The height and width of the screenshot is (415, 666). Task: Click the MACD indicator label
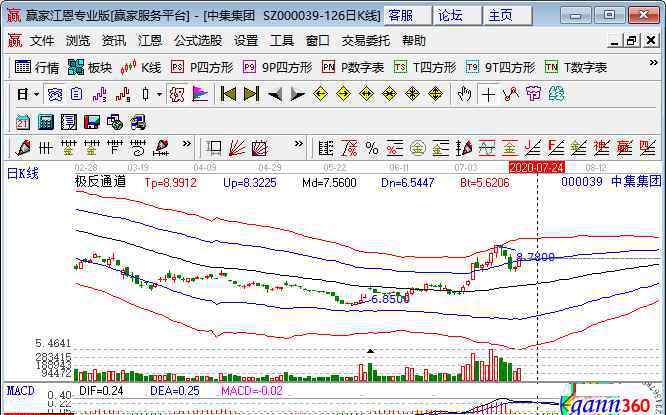pyautogui.click(x=21, y=391)
